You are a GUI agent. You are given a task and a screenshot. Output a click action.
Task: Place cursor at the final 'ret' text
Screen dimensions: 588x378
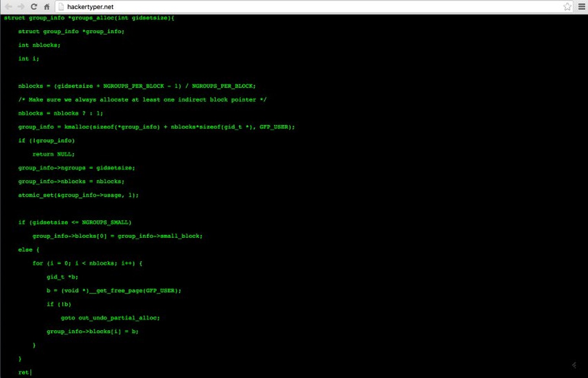click(23, 372)
